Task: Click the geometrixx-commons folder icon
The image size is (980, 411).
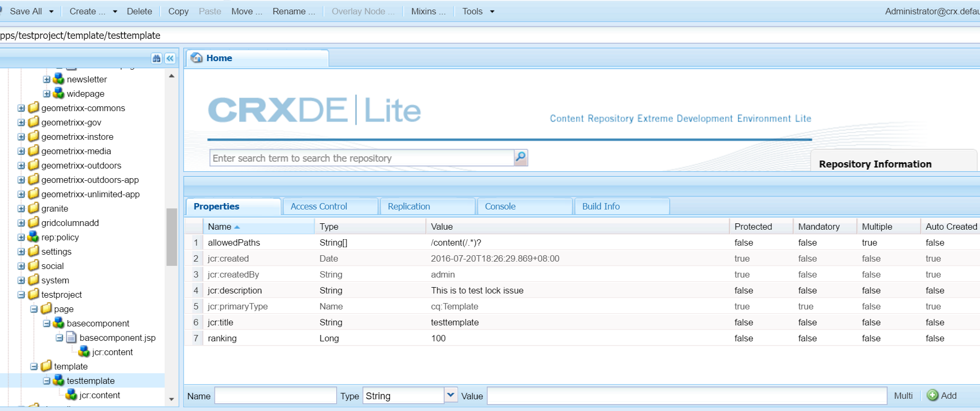Action: (33, 108)
